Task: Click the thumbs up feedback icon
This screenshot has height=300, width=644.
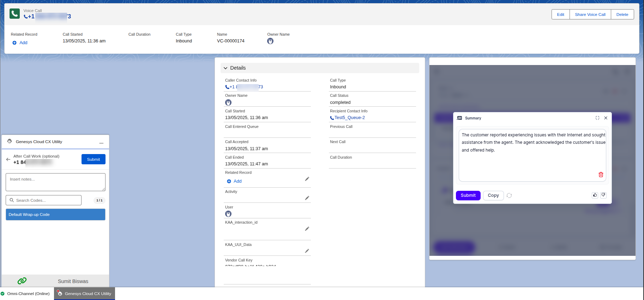Action: pyautogui.click(x=595, y=195)
